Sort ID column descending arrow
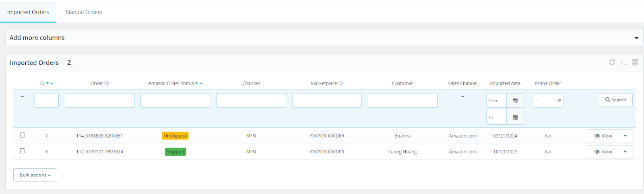This screenshot has width=644, height=194. (x=47, y=83)
